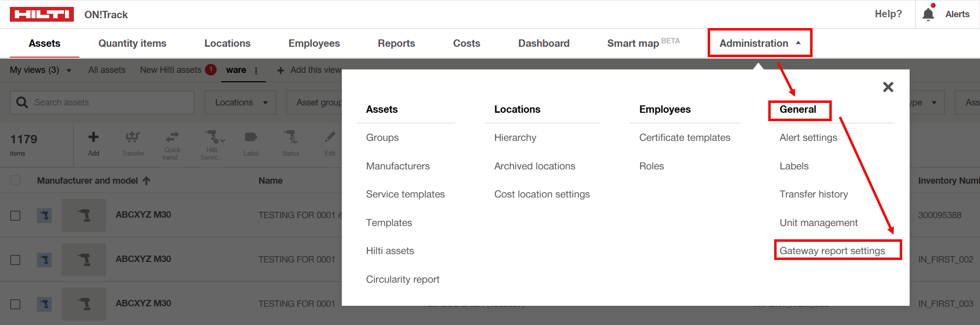The image size is (980, 325).
Task: Switch to the Quantity items tab
Action: [132, 43]
